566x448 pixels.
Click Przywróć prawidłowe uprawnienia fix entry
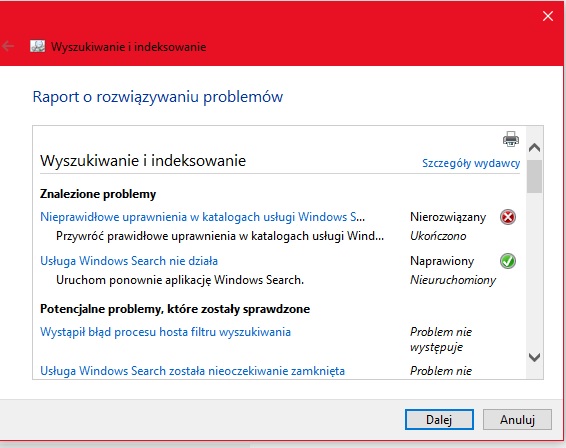pos(220,236)
